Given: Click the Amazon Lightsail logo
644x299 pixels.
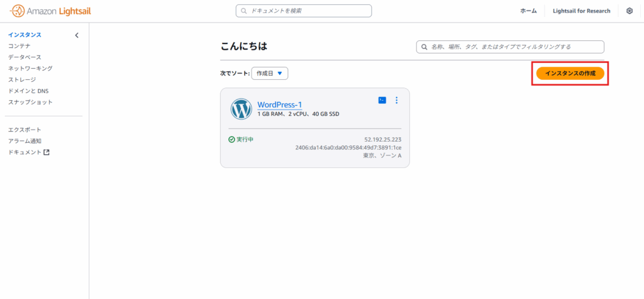Looking at the screenshot, I should (50, 11).
